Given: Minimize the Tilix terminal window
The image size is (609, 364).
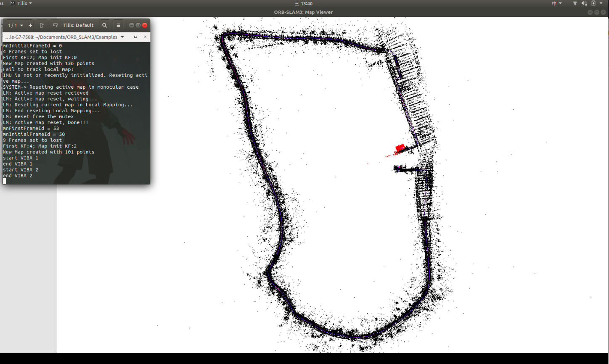Looking at the screenshot, I should point(132,25).
